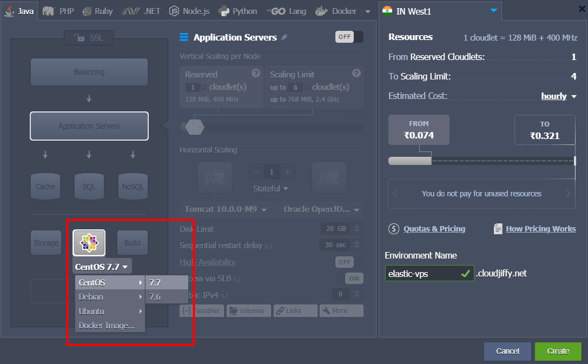Disable Access via SLB
The width and height of the screenshot is (588, 364).
[354, 278]
